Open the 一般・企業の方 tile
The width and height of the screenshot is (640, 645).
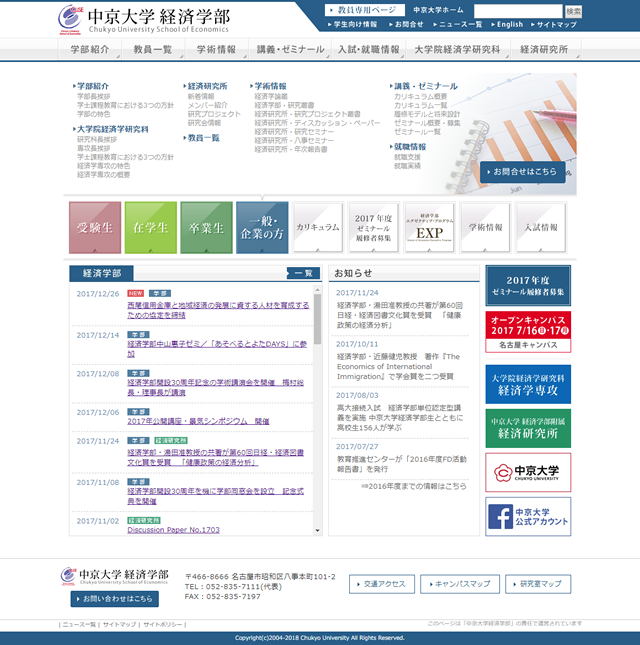pos(262,227)
